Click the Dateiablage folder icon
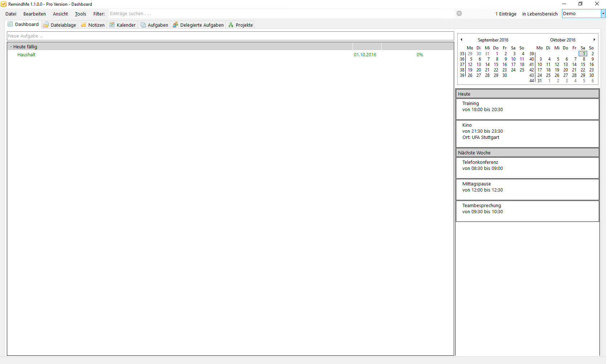Screen dimensions: 606x364 point(46,25)
